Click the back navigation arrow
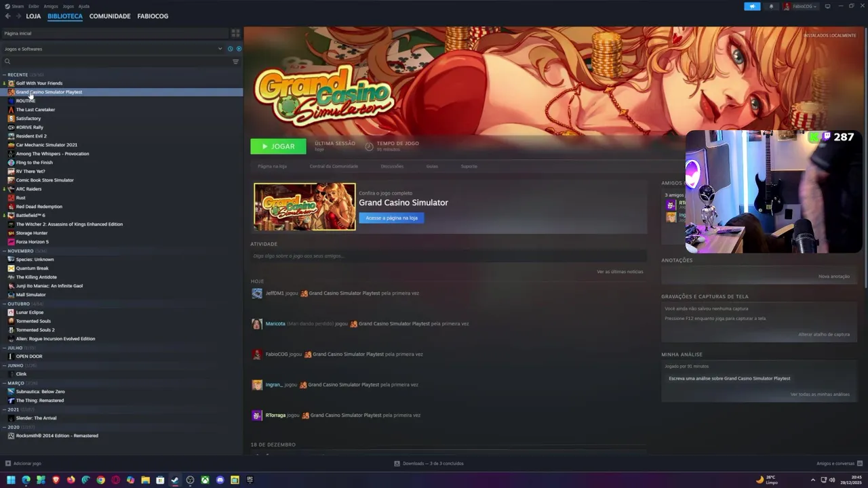868x488 pixels. (7, 16)
